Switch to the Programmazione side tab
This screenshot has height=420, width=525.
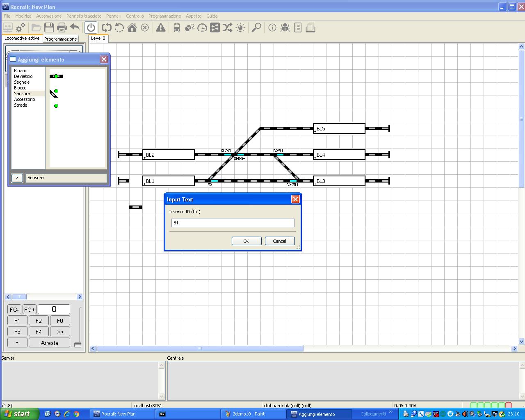(x=61, y=39)
